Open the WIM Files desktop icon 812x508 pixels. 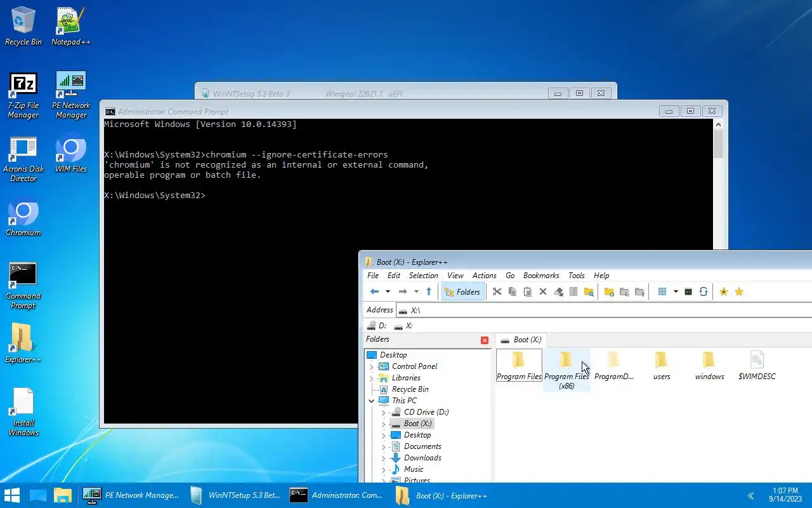(x=71, y=154)
